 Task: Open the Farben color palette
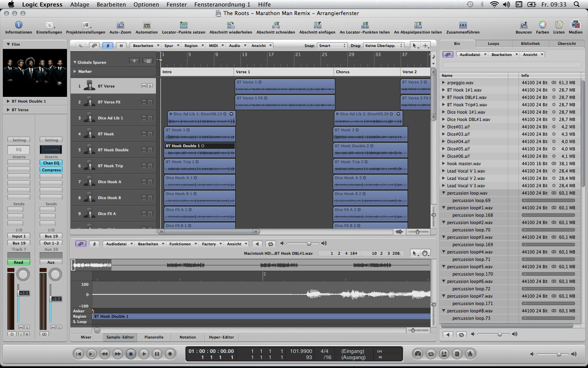(x=542, y=25)
